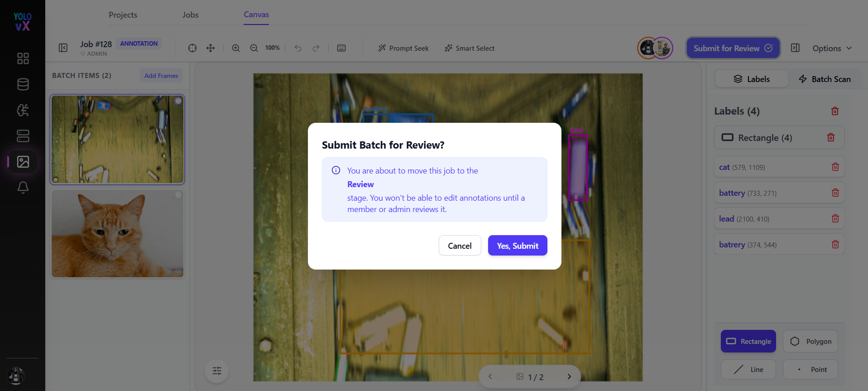Image resolution: width=868 pixels, height=391 pixels.
Task: Click the purple lead bounding box
Action: click(x=578, y=167)
